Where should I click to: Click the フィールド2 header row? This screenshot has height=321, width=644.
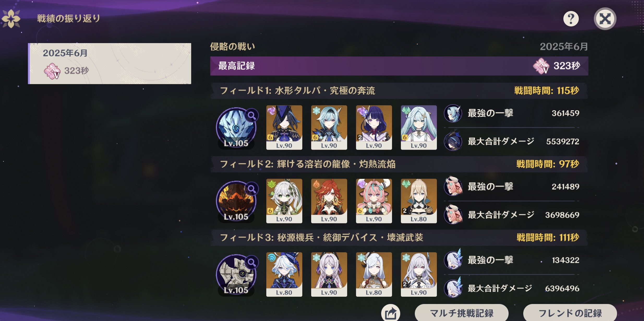point(399,164)
